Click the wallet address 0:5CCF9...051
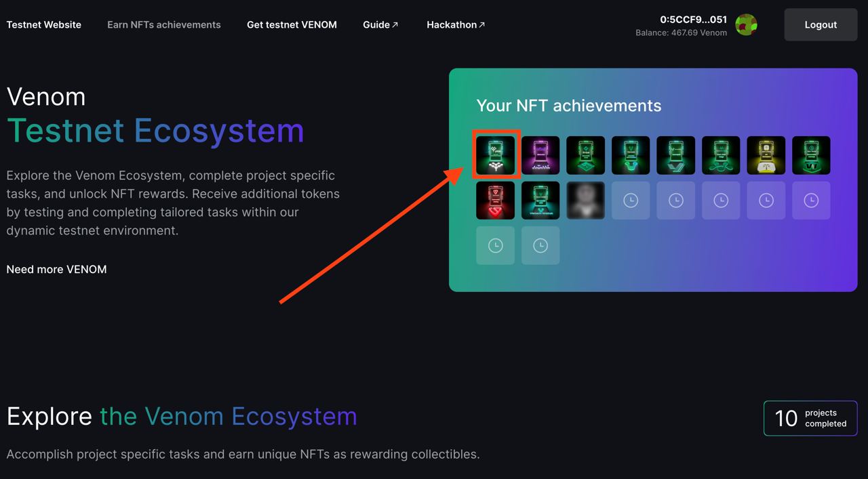 [x=693, y=20]
